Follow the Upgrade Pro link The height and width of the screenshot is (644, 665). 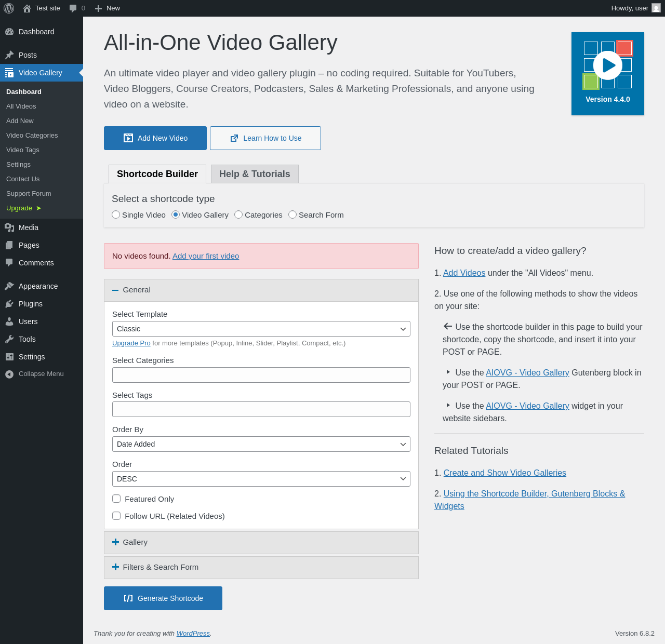click(131, 343)
